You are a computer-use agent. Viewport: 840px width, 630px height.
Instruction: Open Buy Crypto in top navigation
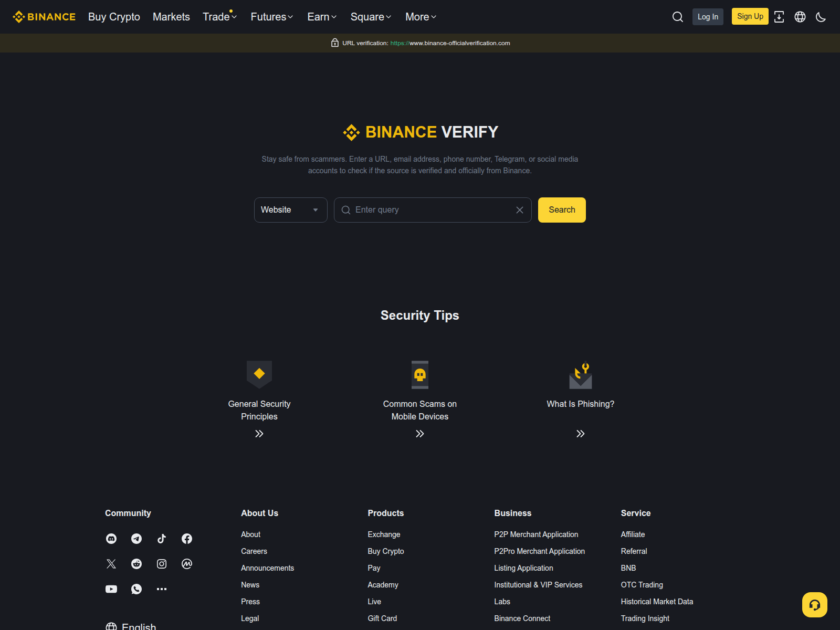pyautogui.click(x=114, y=17)
